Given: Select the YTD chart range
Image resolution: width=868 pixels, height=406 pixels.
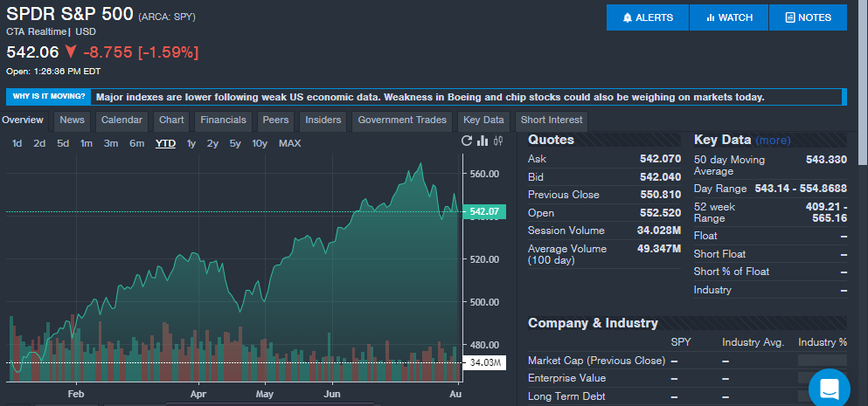Looking at the screenshot, I should pyautogui.click(x=165, y=144).
